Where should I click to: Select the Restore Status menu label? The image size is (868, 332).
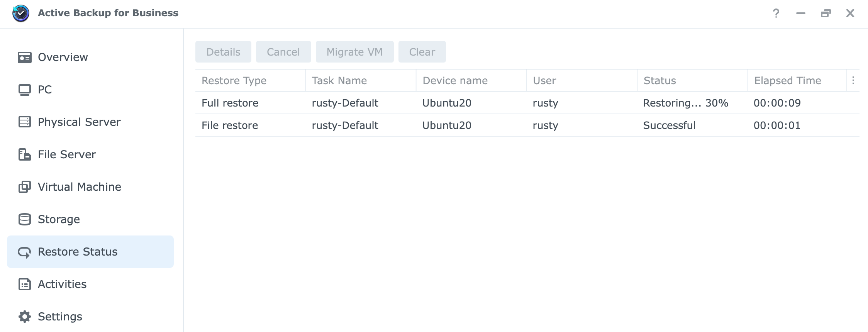78,252
